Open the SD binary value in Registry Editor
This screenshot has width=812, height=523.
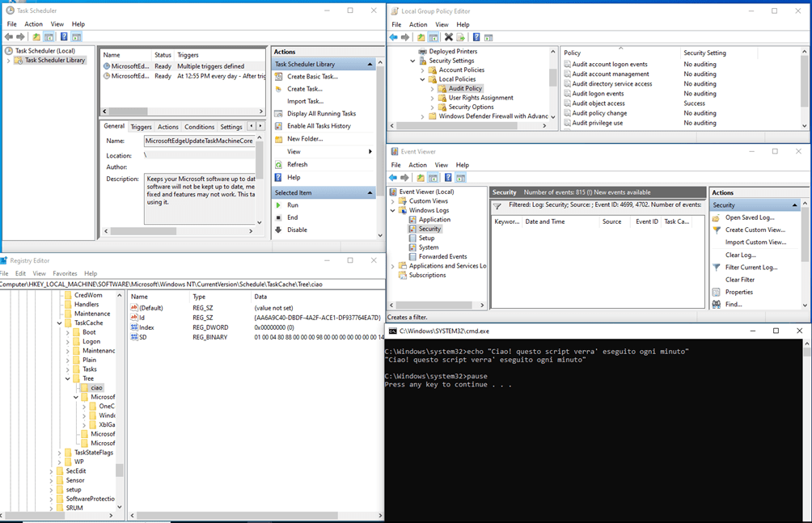[x=142, y=337]
